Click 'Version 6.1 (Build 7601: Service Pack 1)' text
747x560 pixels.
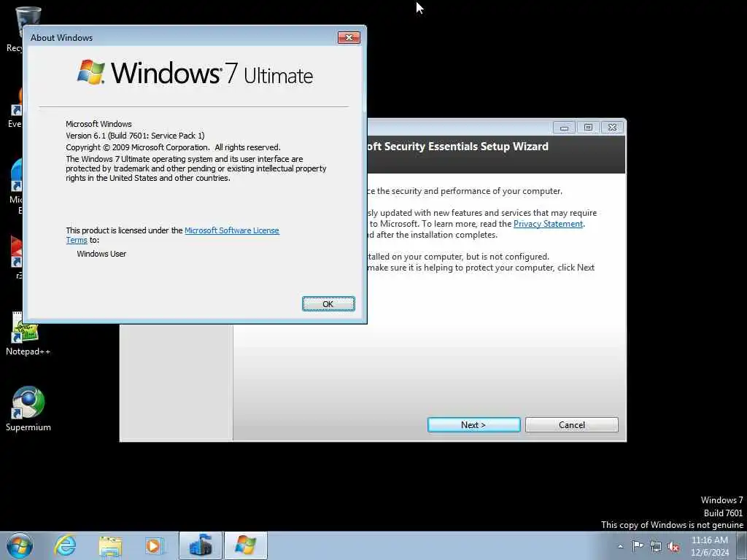(135, 136)
